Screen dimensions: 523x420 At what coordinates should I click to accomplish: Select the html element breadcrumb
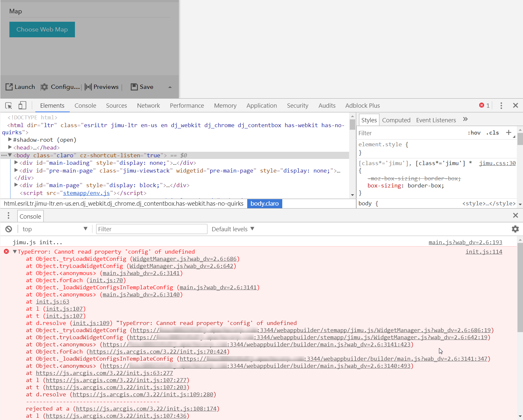[124, 204]
